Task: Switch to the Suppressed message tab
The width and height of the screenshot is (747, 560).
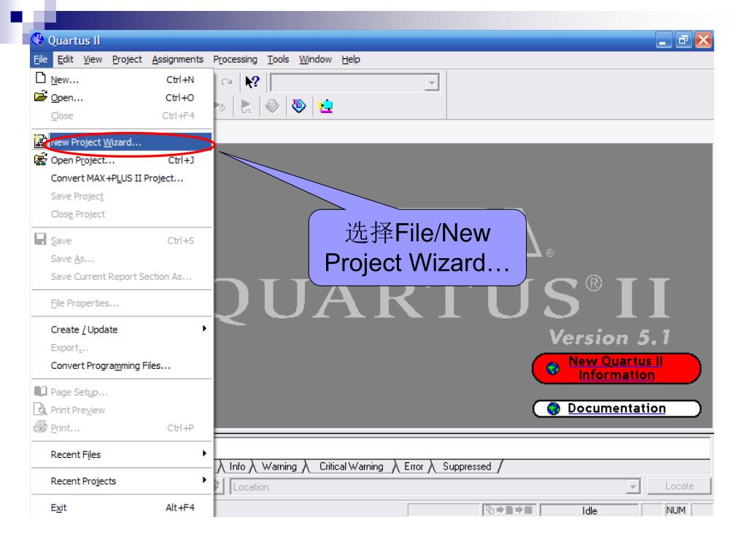Action: [466, 467]
